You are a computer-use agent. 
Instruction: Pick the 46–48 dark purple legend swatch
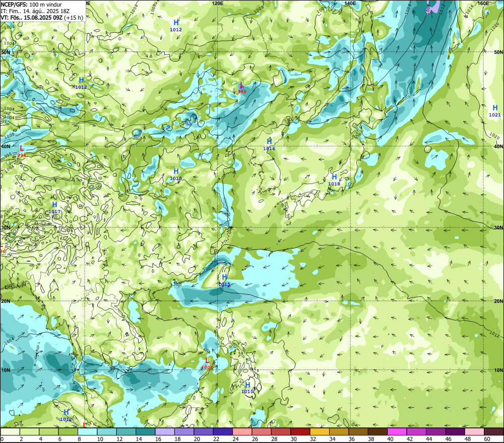coord(455,431)
